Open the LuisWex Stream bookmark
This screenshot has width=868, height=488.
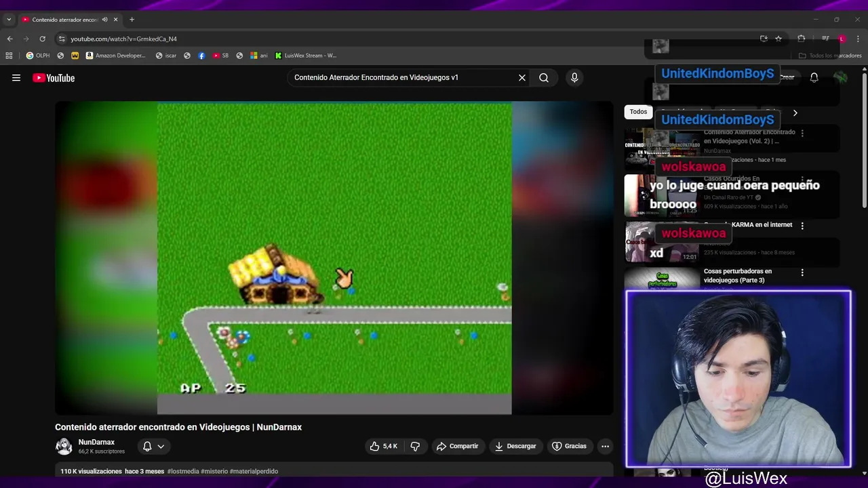[306, 56]
